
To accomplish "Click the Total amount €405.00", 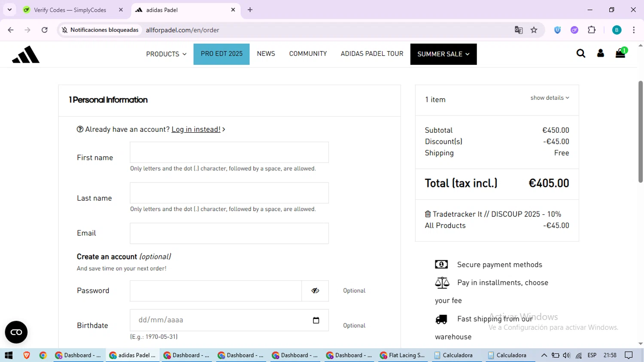I will [x=549, y=183].
